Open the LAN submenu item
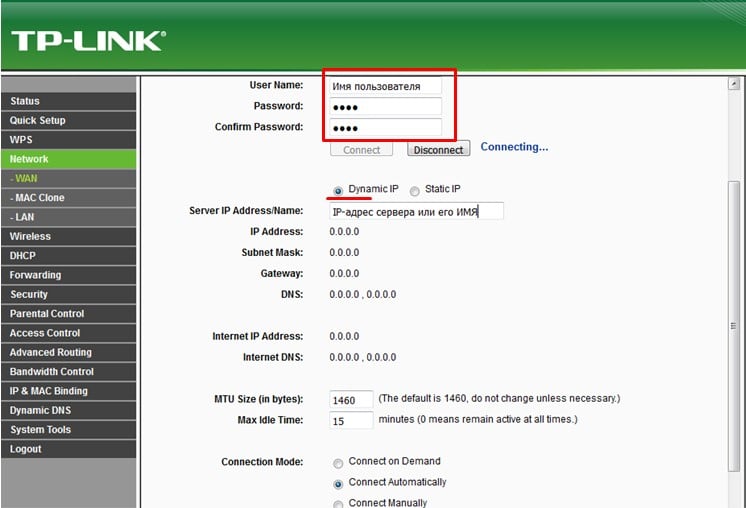 [x=68, y=217]
